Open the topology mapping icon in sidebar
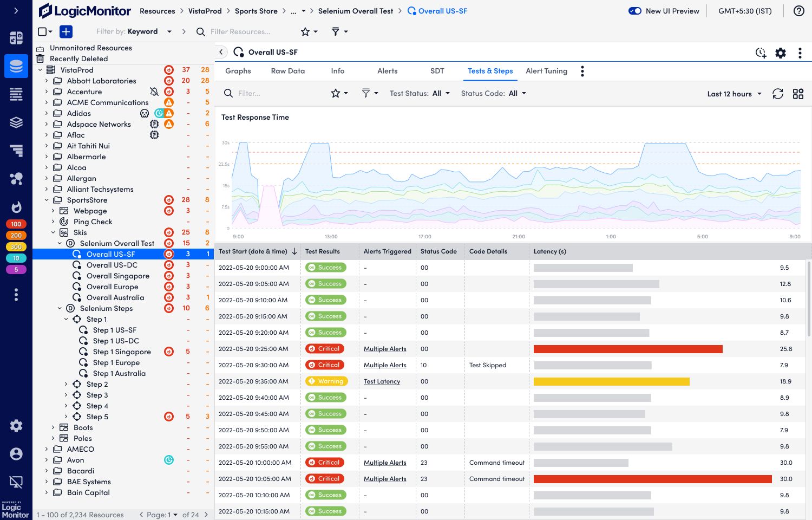812x520 pixels. coord(16,179)
